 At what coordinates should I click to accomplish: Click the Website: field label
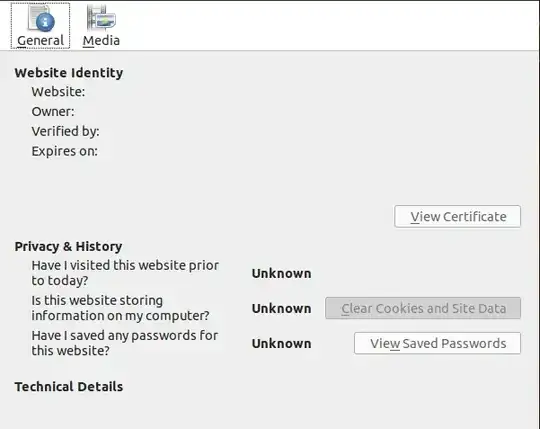tap(58, 92)
